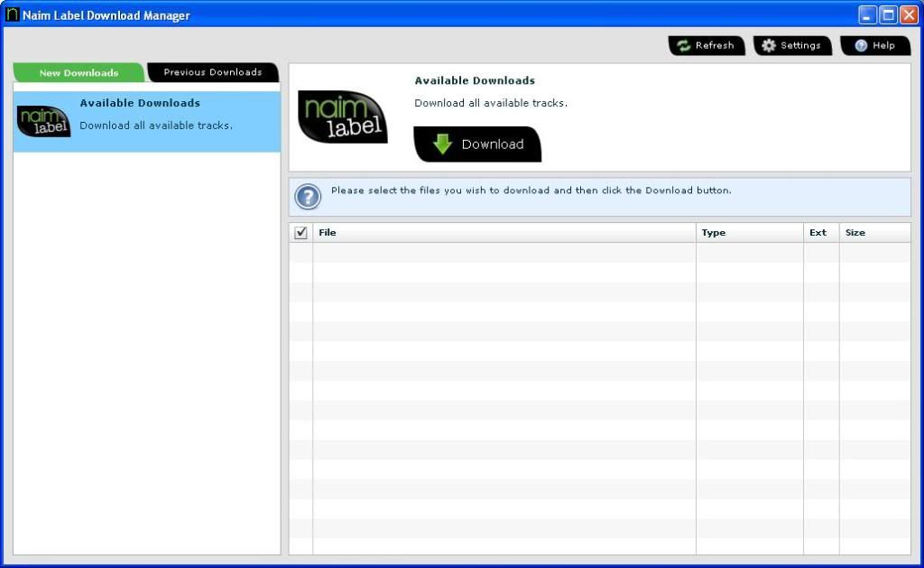Viewport: 924px width, 568px height.
Task: Click the Naim app icon in title bar
Action: pos(12,14)
